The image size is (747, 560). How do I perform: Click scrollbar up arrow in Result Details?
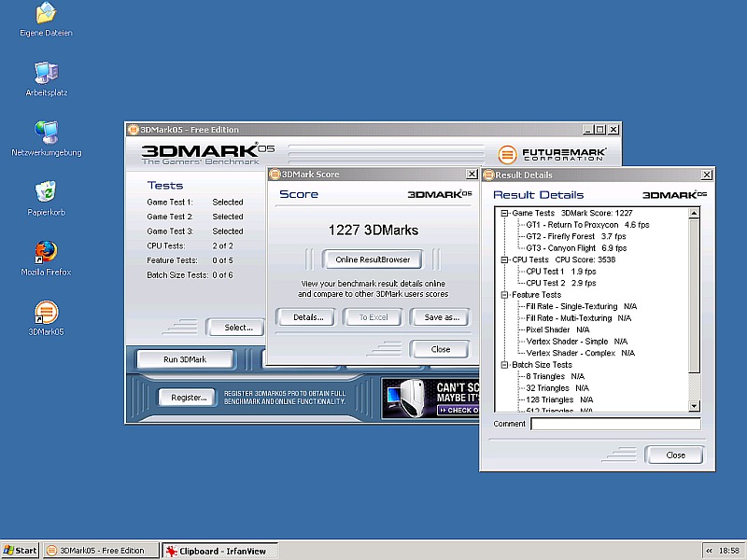[694, 214]
